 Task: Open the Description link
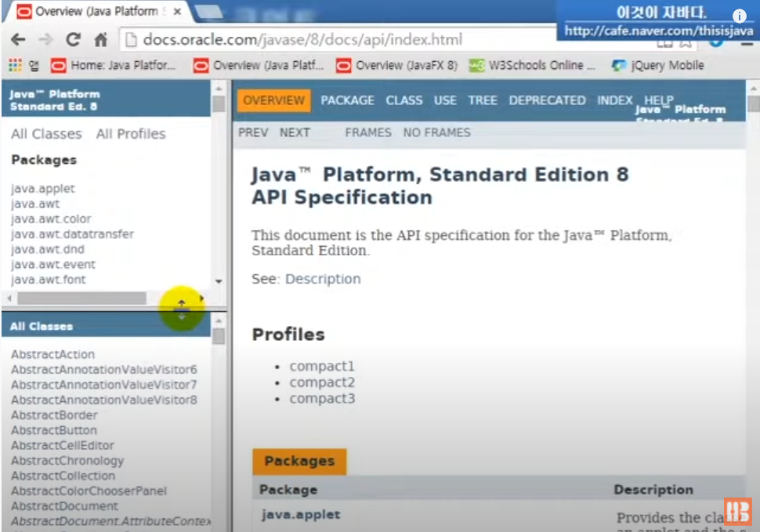click(323, 279)
